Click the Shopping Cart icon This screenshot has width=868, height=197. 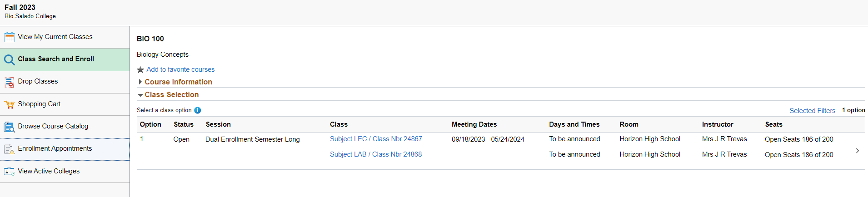[x=9, y=104]
